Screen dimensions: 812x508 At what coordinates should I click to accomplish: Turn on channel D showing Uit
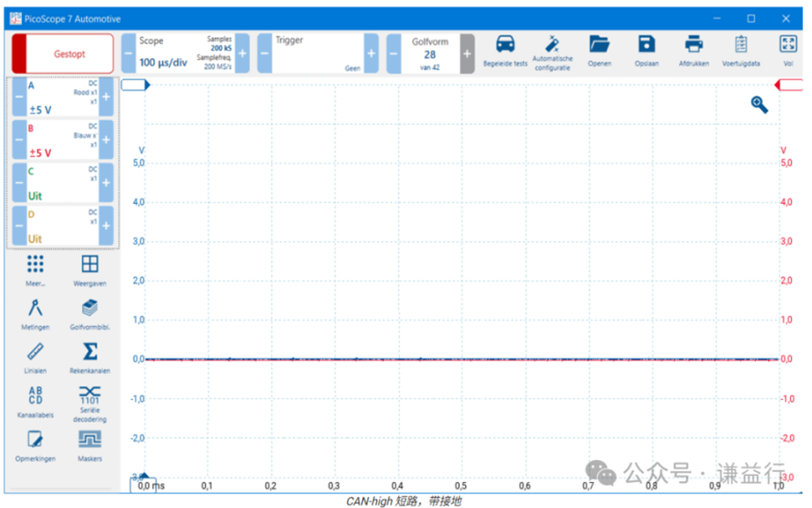(62, 227)
